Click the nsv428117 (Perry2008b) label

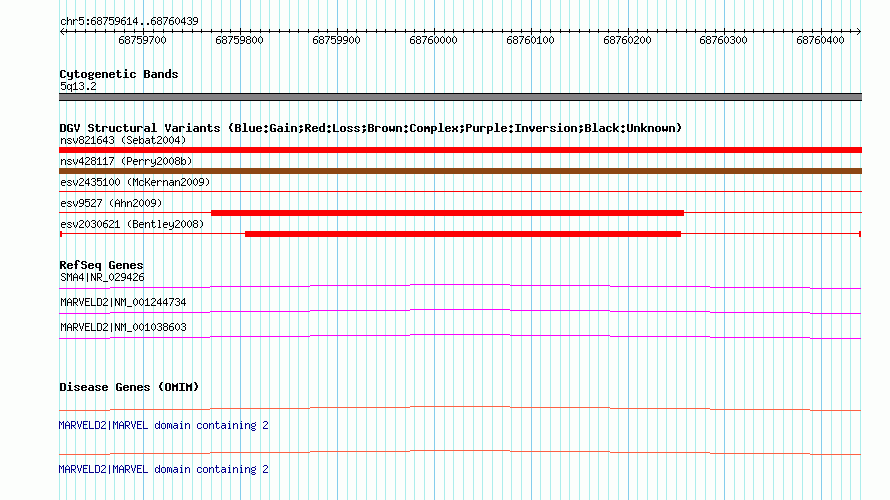click(127, 161)
